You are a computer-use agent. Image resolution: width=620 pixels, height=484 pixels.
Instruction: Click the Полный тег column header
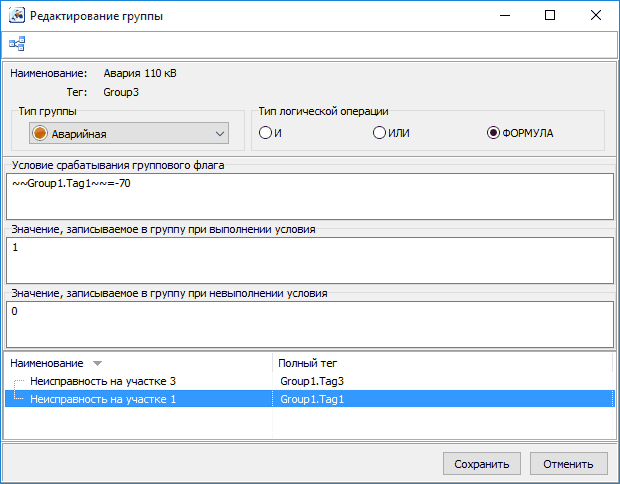click(313, 363)
